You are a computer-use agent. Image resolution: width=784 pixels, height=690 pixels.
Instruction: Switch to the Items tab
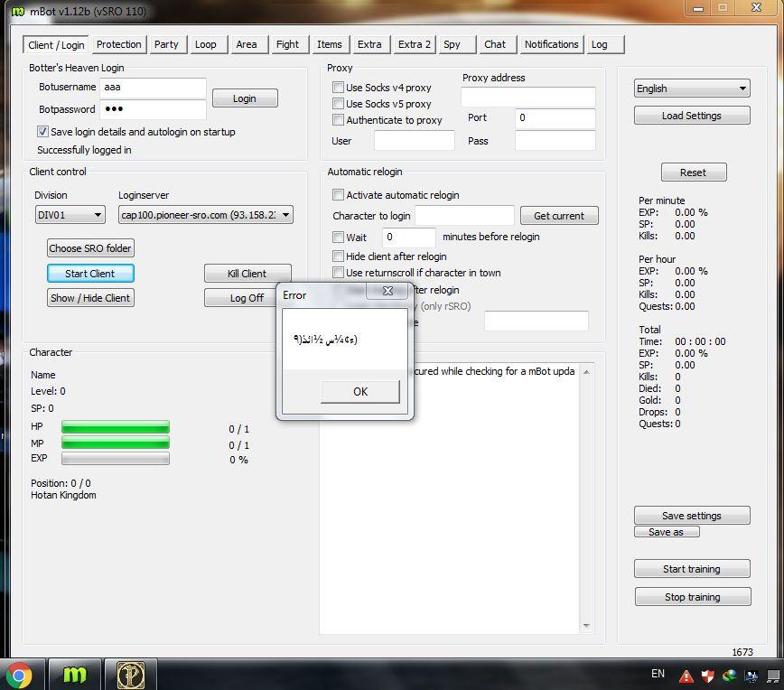330,44
